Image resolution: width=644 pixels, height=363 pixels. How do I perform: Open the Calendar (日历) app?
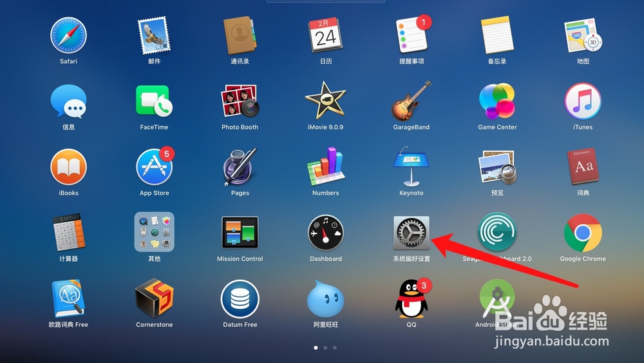326,35
